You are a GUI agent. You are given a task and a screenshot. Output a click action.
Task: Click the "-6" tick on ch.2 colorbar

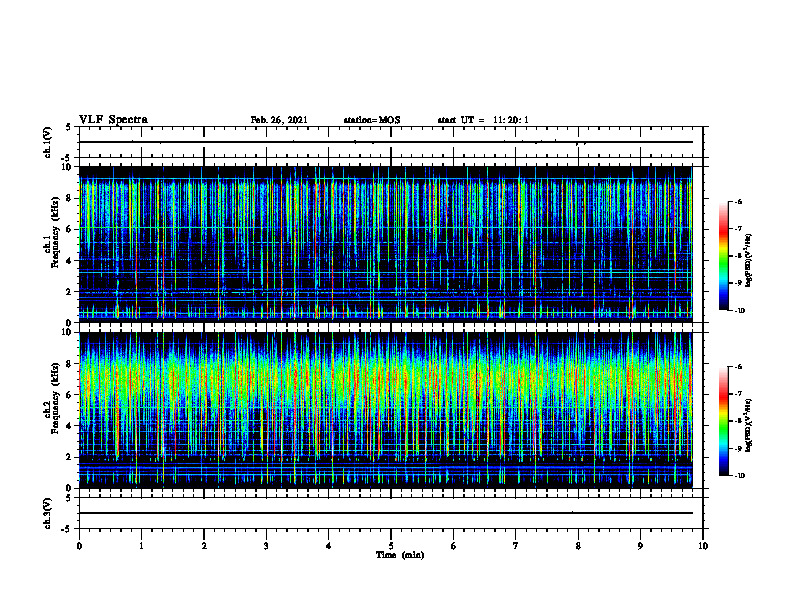point(738,367)
